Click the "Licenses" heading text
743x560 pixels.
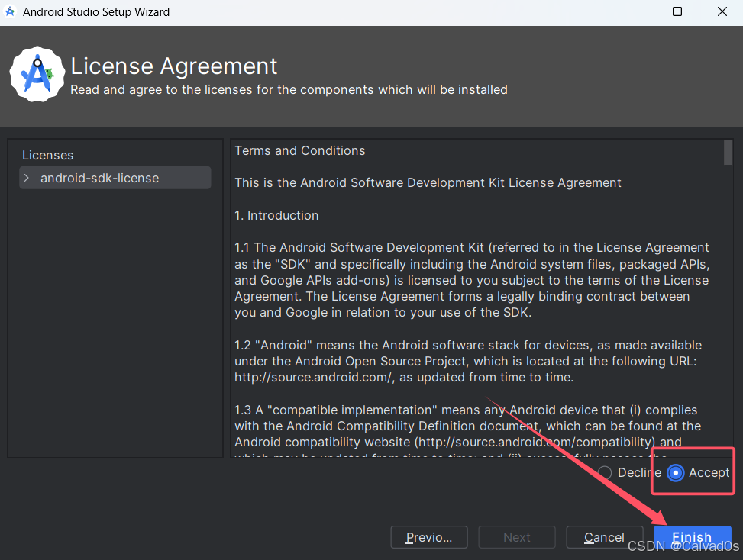(48, 156)
